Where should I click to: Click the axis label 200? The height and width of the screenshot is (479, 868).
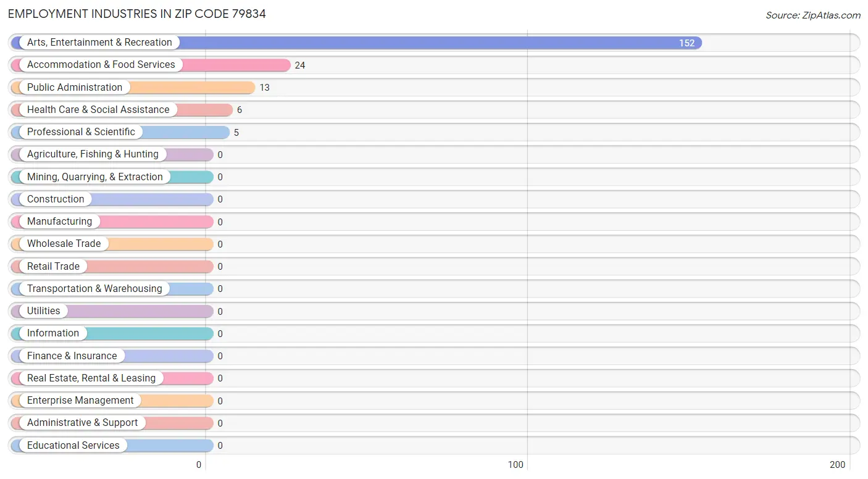coord(838,465)
